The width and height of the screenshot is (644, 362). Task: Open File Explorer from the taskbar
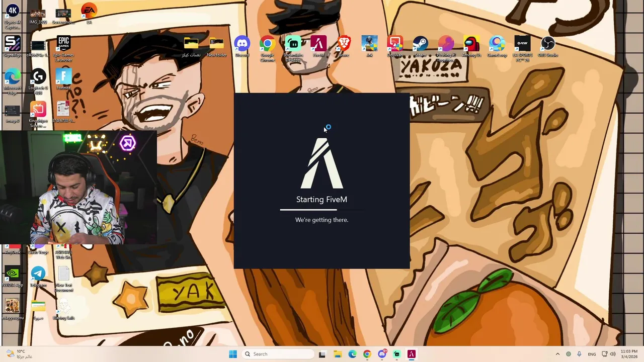(337, 354)
